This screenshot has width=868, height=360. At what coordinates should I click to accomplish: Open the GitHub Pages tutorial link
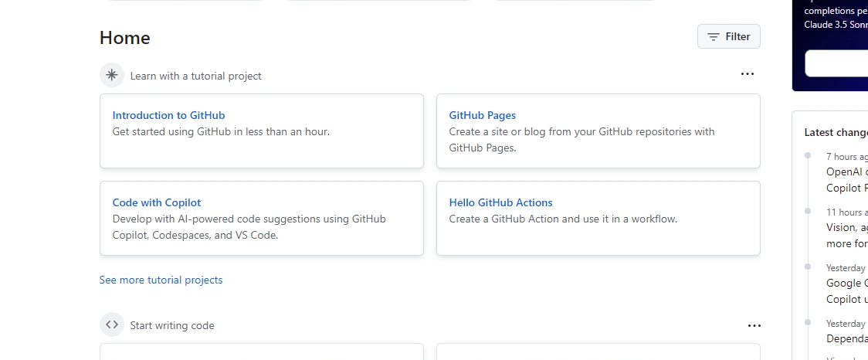click(x=482, y=115)
